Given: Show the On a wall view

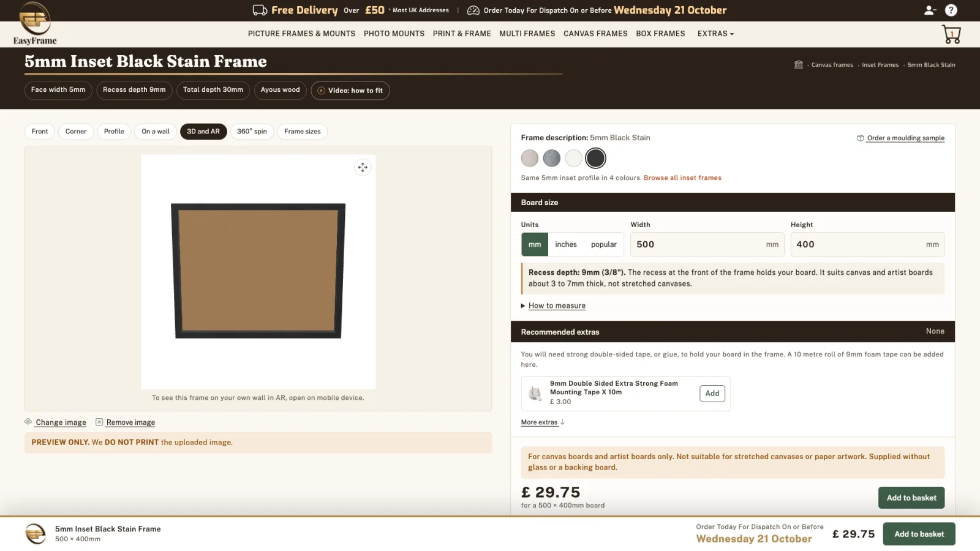Looking at the screenshot, I should (x=156, y=132).
